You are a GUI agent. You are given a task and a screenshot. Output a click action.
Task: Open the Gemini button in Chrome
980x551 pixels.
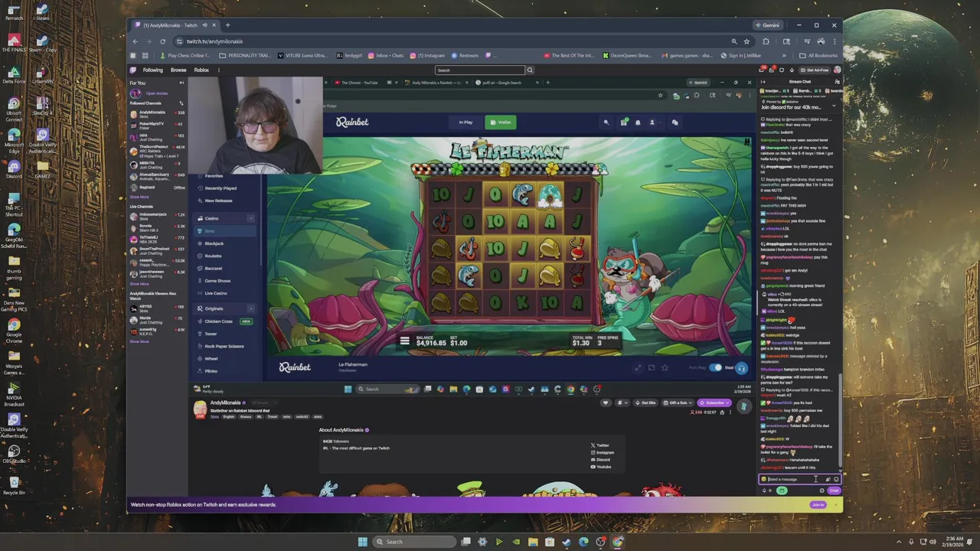767,25
